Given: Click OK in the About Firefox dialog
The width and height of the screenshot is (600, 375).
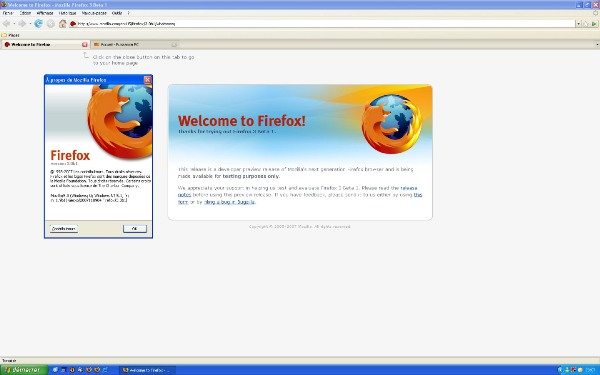Looking at the screenshot, I should point(135,229).
